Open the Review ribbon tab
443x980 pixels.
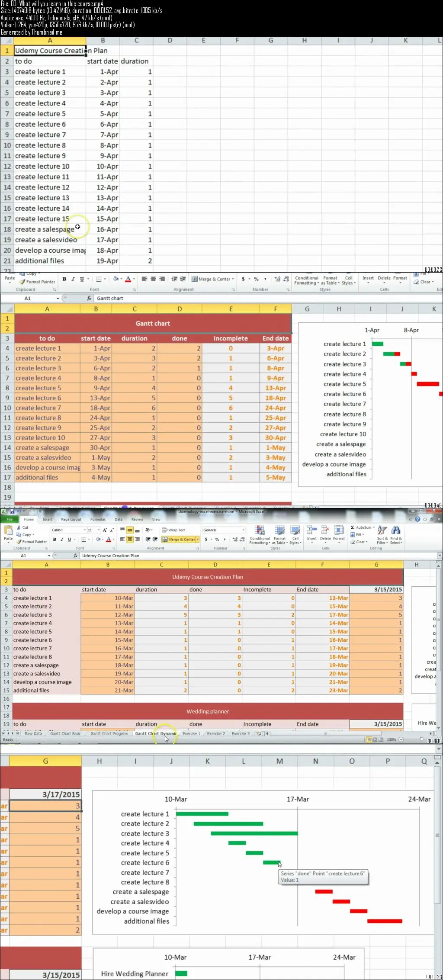click(x=137, y=519)
